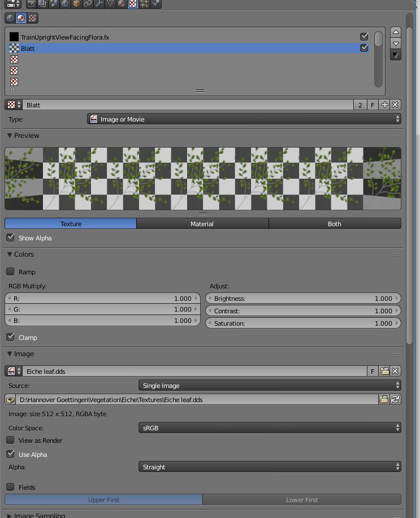The image size is (420, 518).
Task: Open the texture Type dropdown
Action: coord(244,119)
